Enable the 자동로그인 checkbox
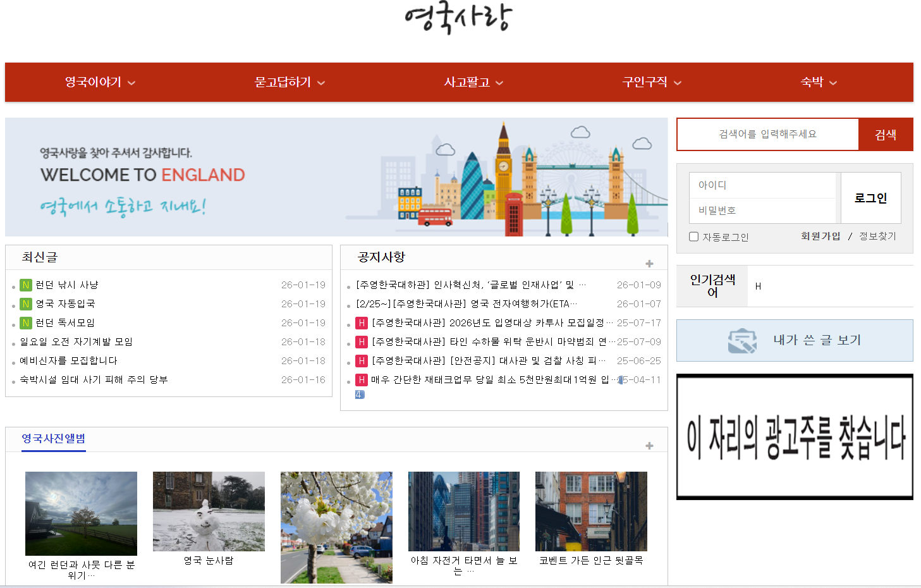Screen dimensions: 921x588 (694, 236)
